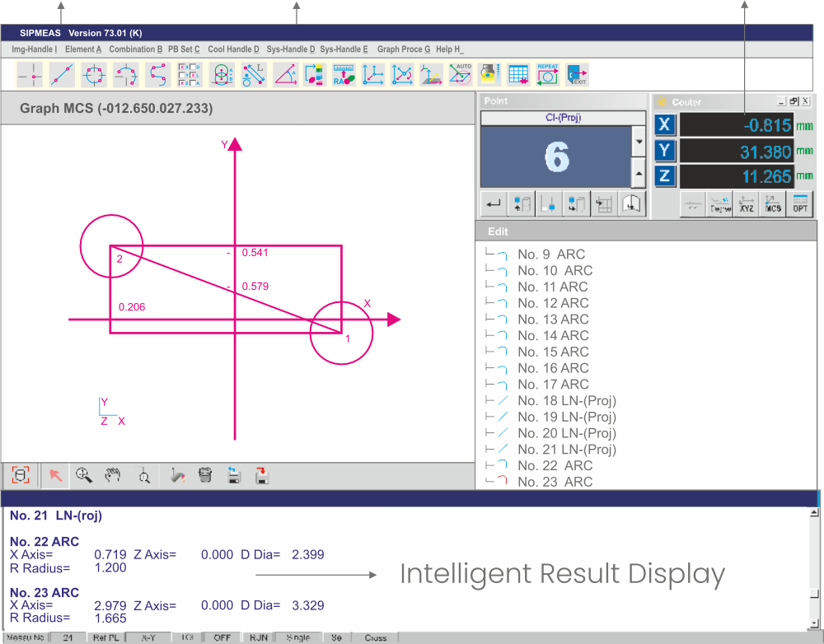Click the EXIT icon in toolbar
The height and width of the screenshot is (644, 824).
(x=578, y=75)
